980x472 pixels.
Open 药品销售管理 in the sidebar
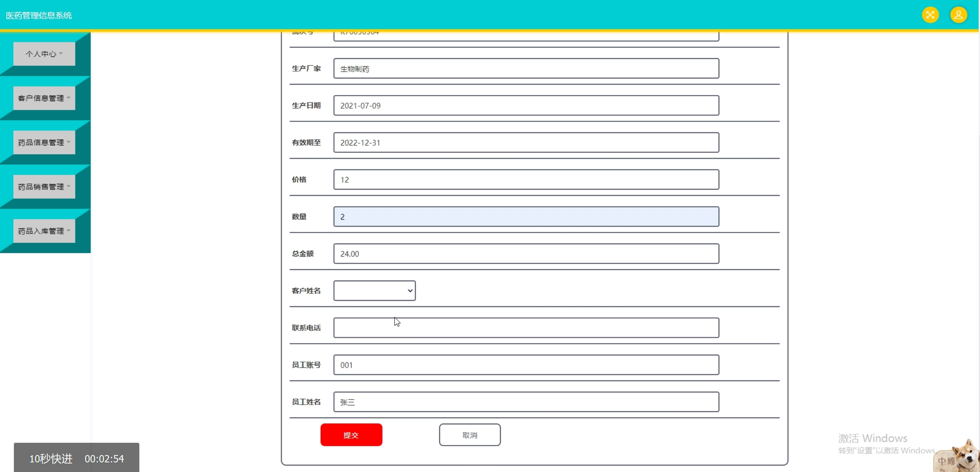click(x=44, y=187)
